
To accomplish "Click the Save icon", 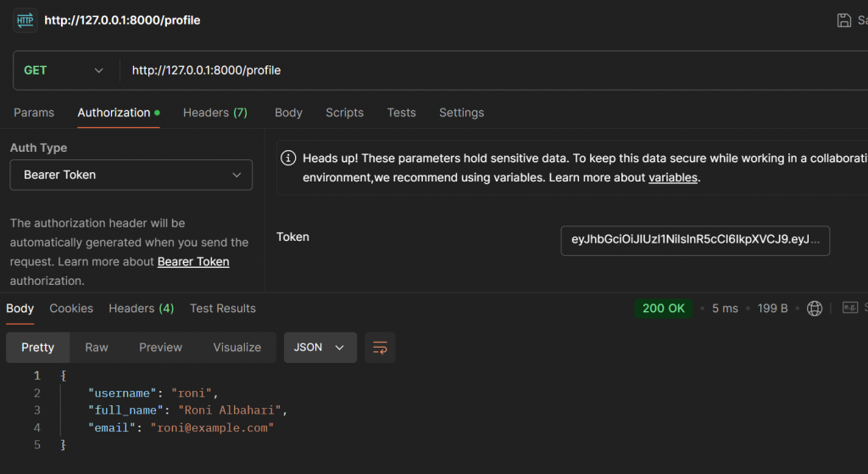I will pyautogui.click(x=843, y=20).
